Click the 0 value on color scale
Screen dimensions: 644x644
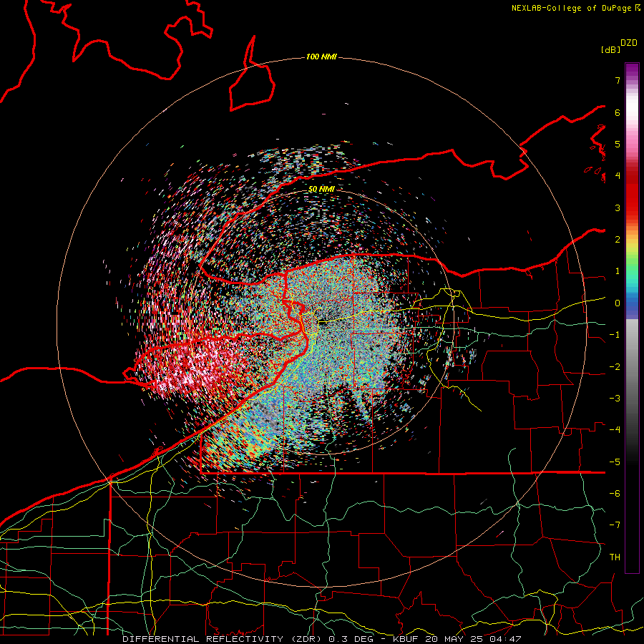click(618, 303)
